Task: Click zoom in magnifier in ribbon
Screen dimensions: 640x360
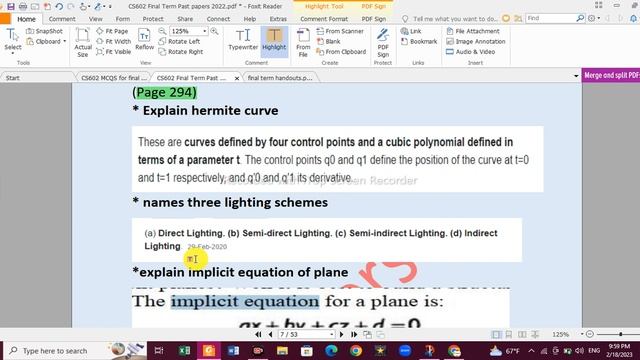Action: point(214,31)
